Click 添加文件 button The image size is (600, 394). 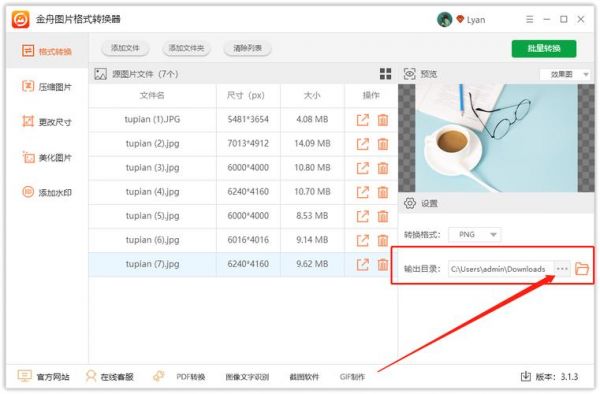(125, 48)
